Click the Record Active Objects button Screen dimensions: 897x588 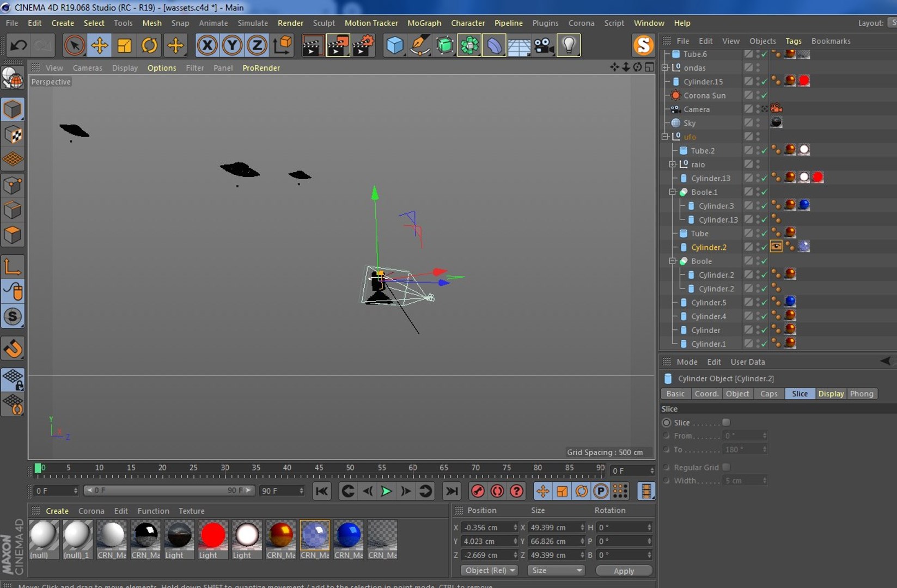tap(478, 491)
